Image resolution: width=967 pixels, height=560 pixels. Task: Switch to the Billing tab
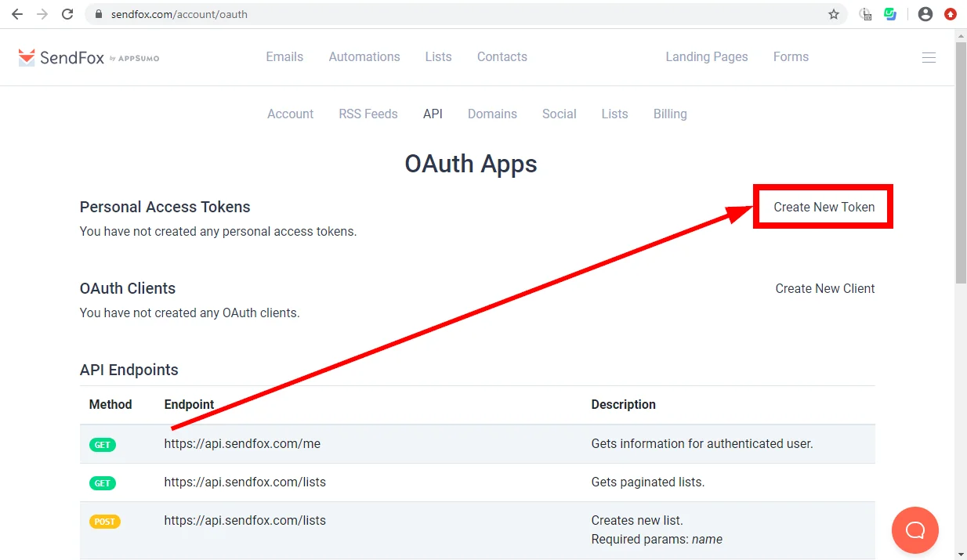670,114
